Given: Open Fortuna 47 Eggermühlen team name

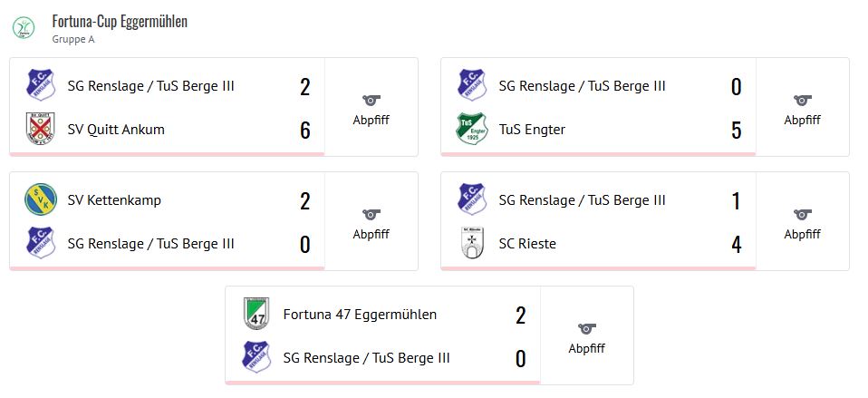Looking at the screenshot, I should 360,315.
